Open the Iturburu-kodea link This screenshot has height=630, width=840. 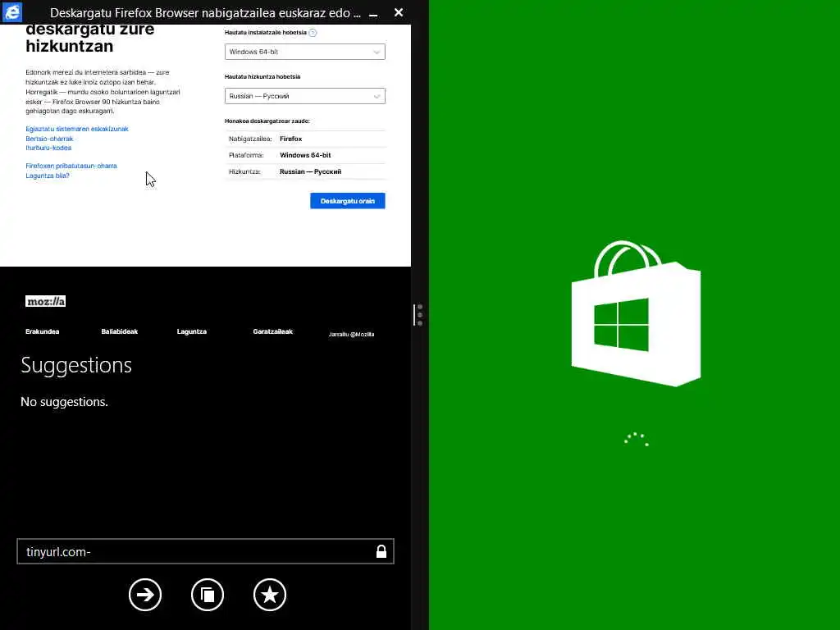point(48,148)
